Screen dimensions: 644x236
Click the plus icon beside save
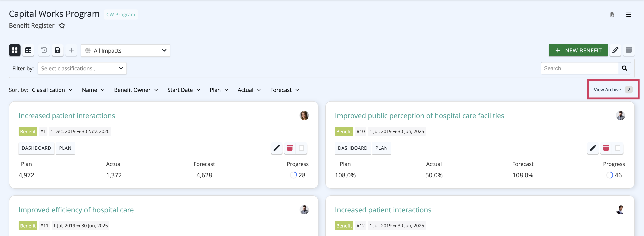pos(71,50)
